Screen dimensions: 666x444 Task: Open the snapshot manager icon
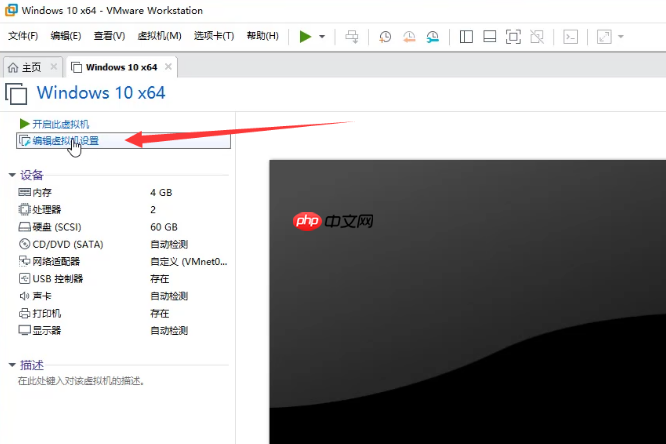point(432,37)
